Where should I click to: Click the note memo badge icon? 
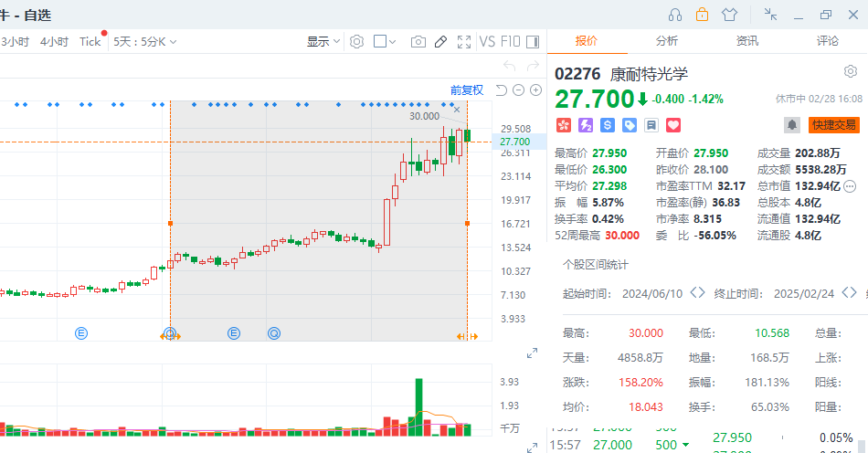[651, 125]
